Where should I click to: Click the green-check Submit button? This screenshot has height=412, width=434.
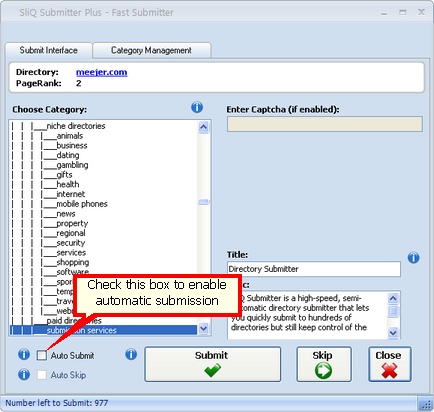coord(213,364)
